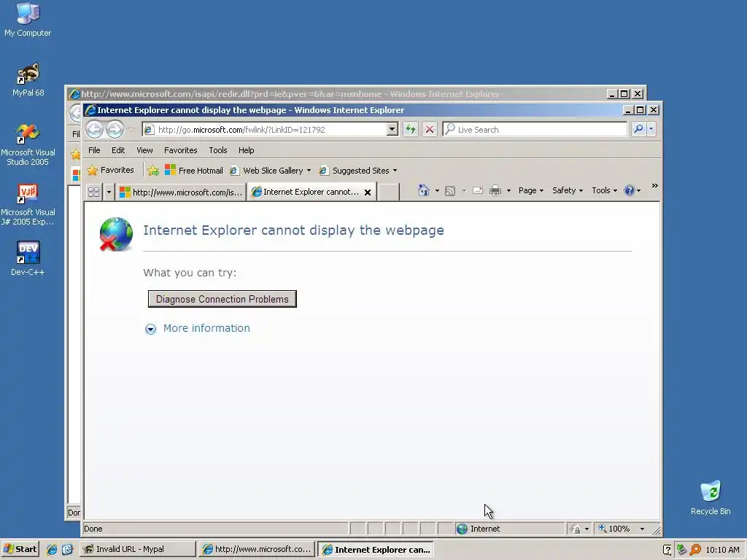Launch Internet Explorer from Quick Launch

(52, 550)
